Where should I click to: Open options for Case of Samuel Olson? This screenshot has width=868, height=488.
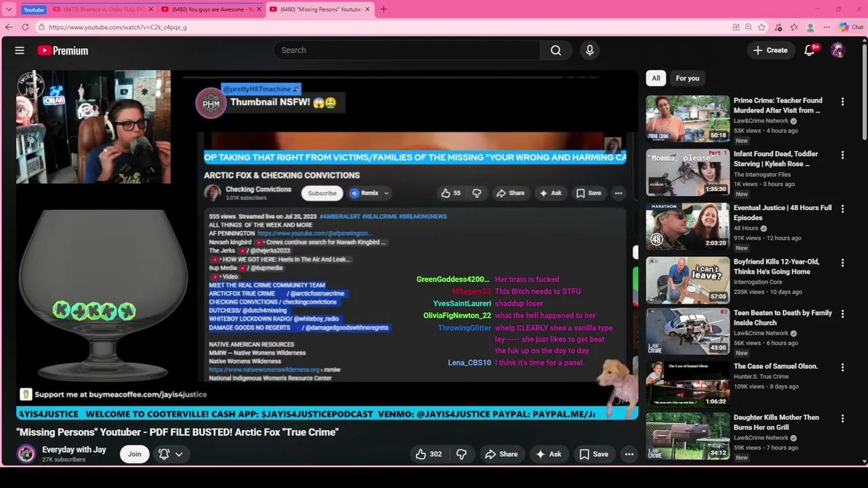pos(842,367)
